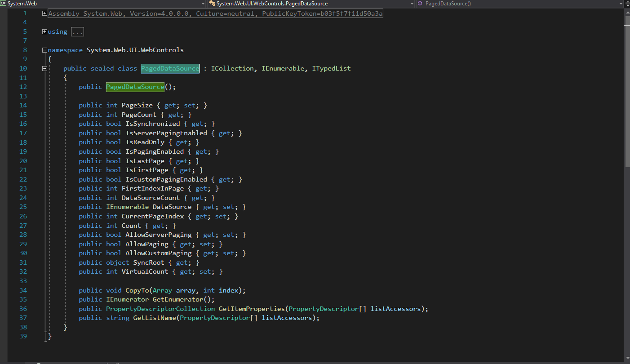Click the DataSource property on line 25

pos(172,207)
